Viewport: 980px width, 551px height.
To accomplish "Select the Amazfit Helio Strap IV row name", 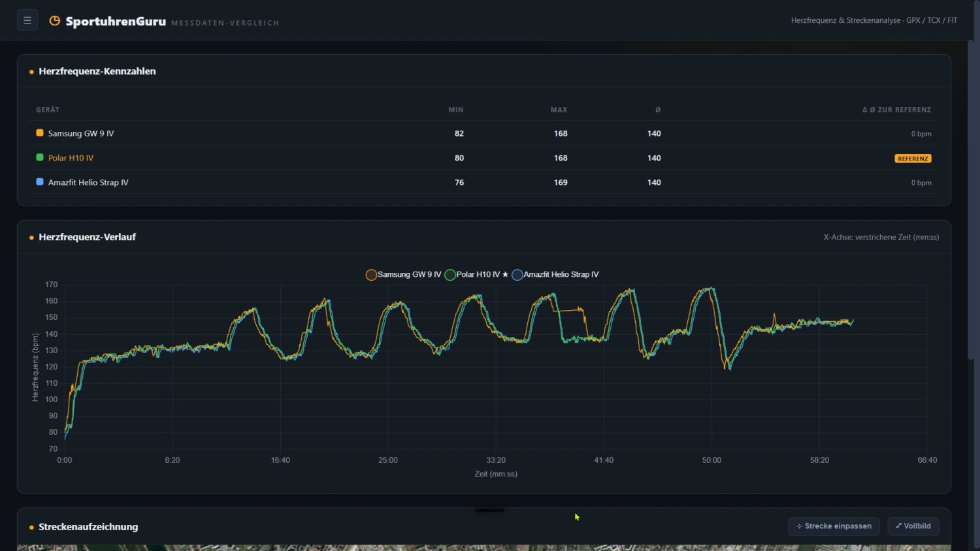I will point(88,182).
